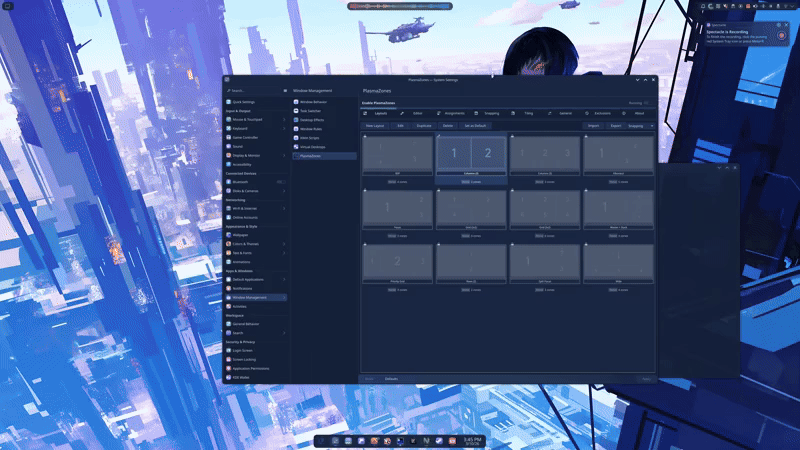The height and width of the screenshot is (450, 800).
Task: Expand the Wi-Fi & Internet chevron
Action: coord(284,208)
